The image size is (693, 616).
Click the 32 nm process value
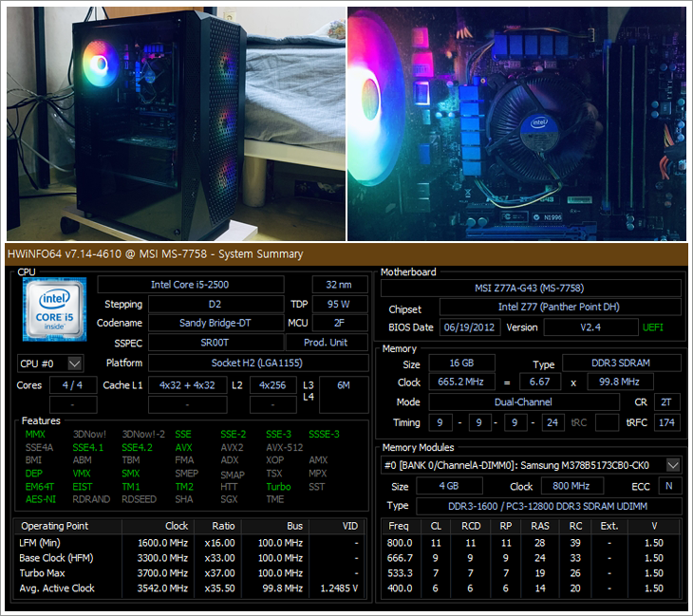click(x=339, y=285)
